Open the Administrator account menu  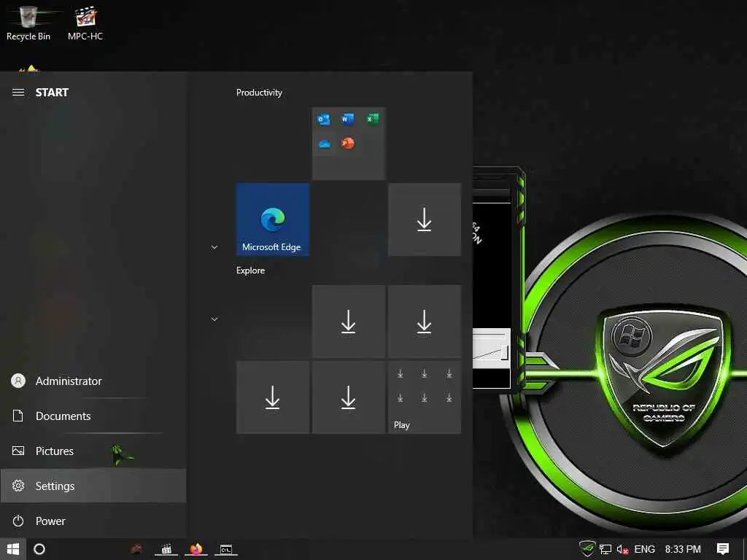[x=93, y=381]
